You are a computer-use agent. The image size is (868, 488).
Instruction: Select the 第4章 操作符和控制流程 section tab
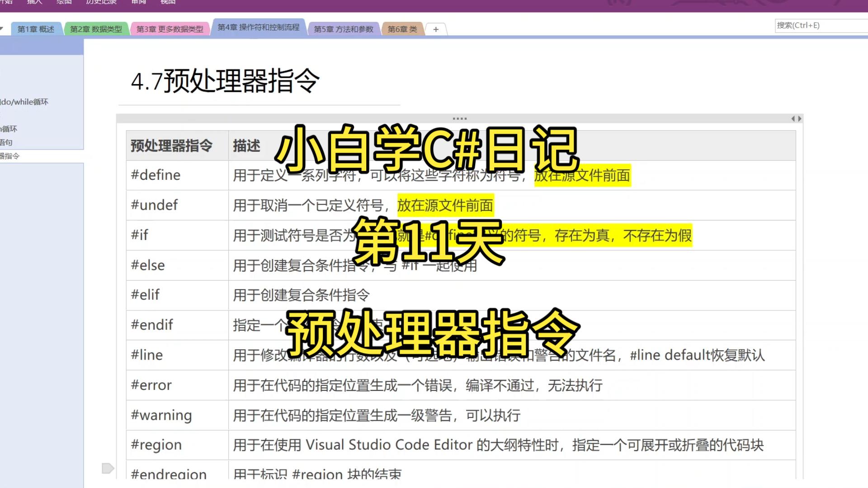(259, 27)
